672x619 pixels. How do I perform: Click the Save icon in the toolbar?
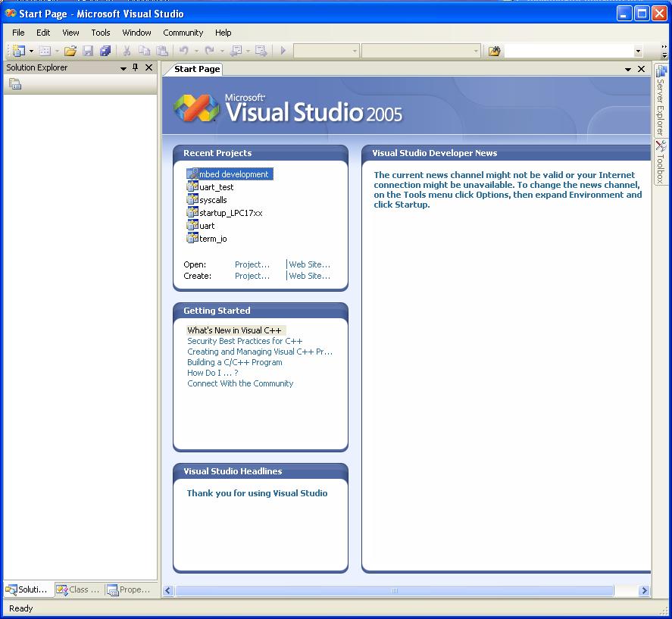(x=88, y=51)
